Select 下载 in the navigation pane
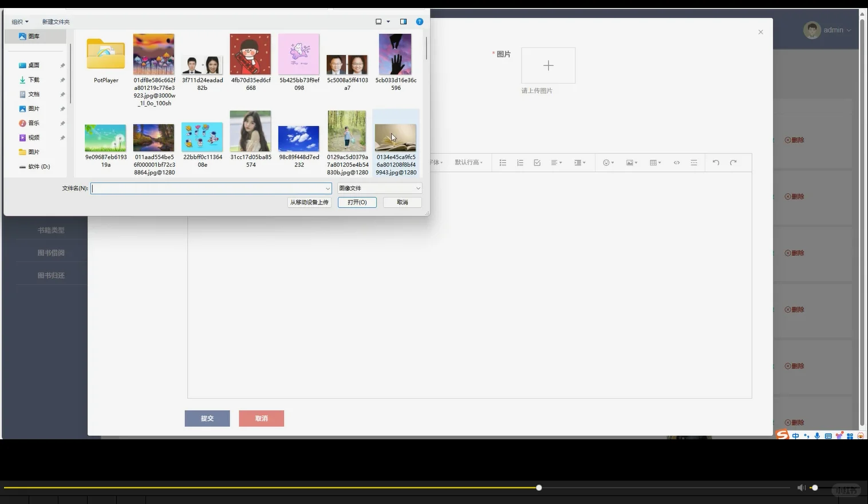 click(x=34, y=80)
